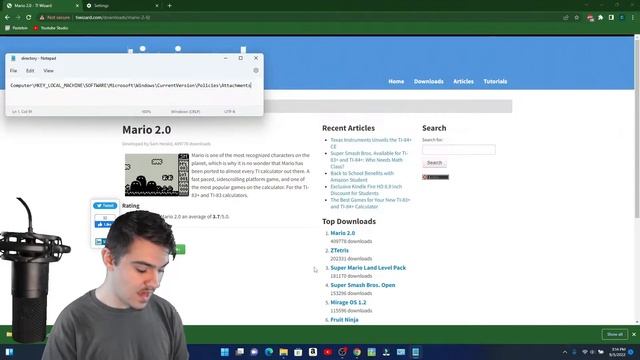Open the share icon in the address bar

(x=566, y=18)
